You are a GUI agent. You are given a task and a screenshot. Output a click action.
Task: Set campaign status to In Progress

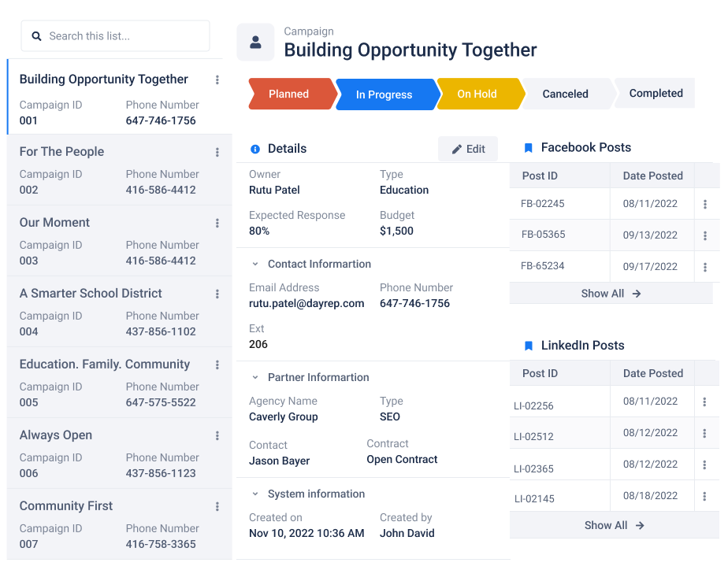click(386, 94)
